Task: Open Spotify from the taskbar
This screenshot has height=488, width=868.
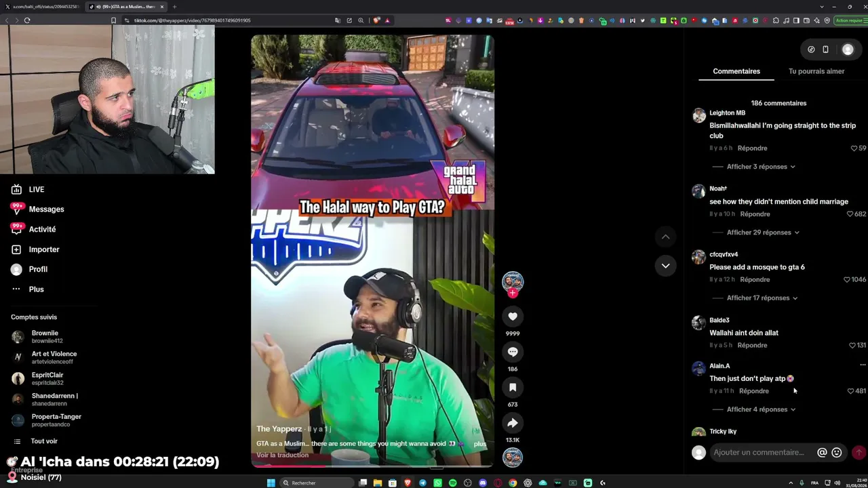Action: tap(452, 483)
